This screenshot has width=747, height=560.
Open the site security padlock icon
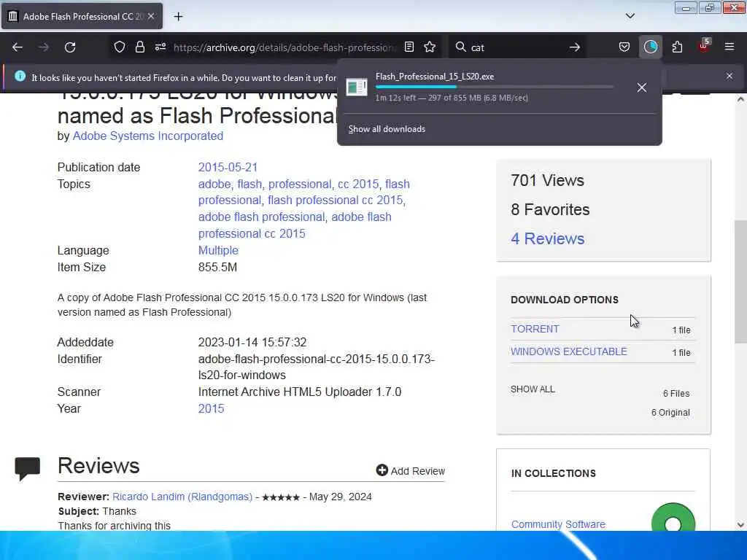click(139, 47)
